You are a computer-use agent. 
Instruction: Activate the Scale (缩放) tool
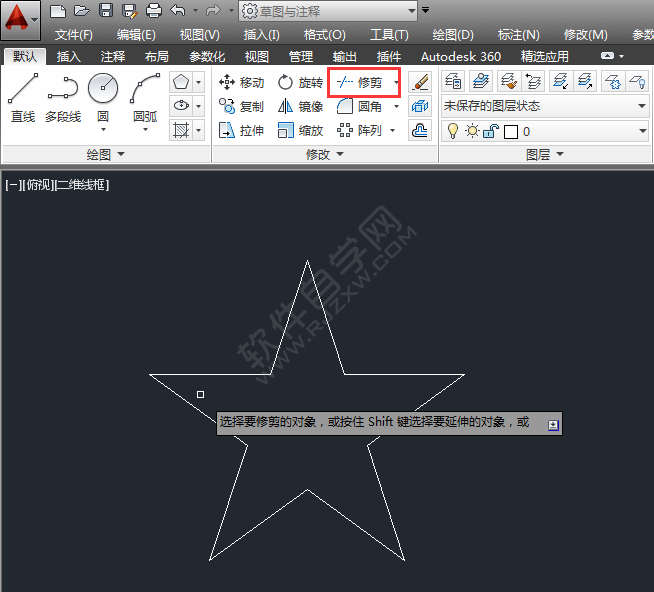coord(300,131)
